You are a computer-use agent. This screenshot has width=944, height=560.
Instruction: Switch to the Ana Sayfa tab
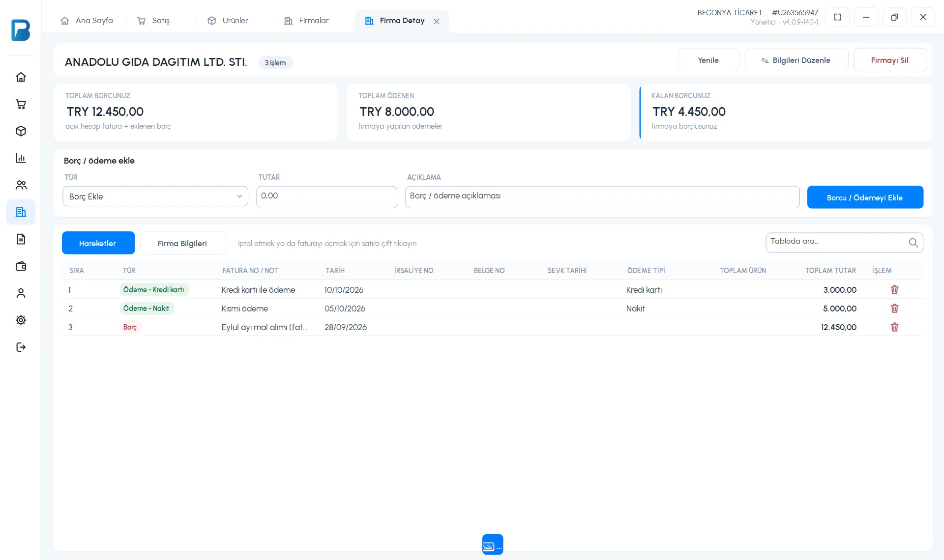pyautogui.click(x=87, y=21)
